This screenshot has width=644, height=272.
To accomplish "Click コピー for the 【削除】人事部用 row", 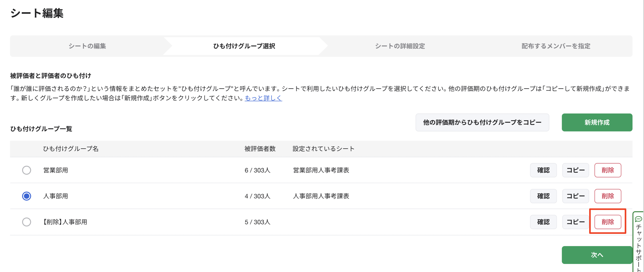I will pyautogui.click(x=575, y=222).
